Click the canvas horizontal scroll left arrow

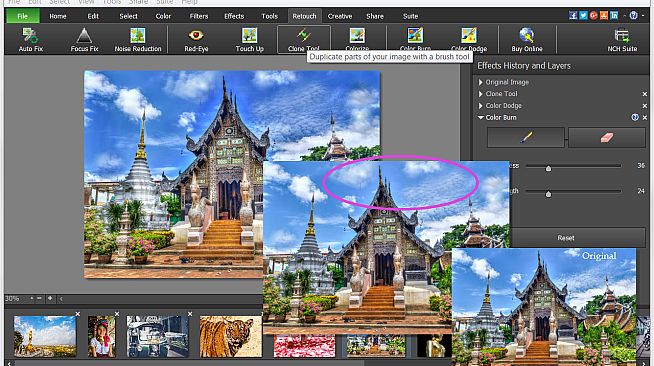coord(61,298)
